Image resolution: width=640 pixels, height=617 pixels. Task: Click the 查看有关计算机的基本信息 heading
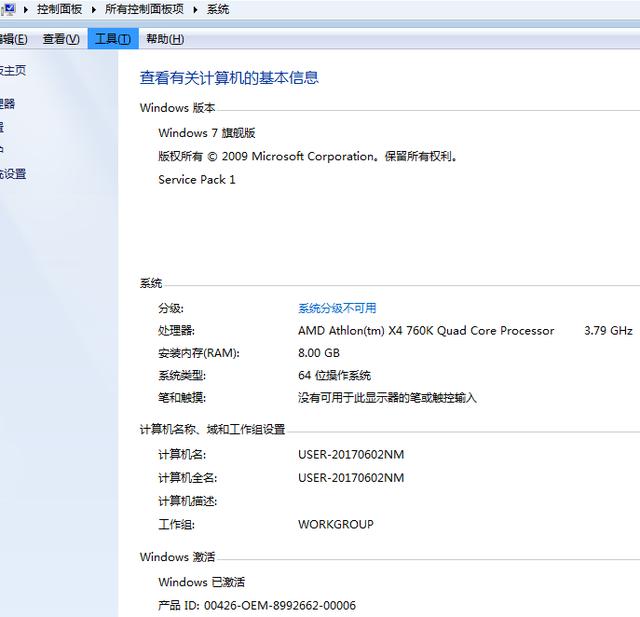[x=229, y=78]
